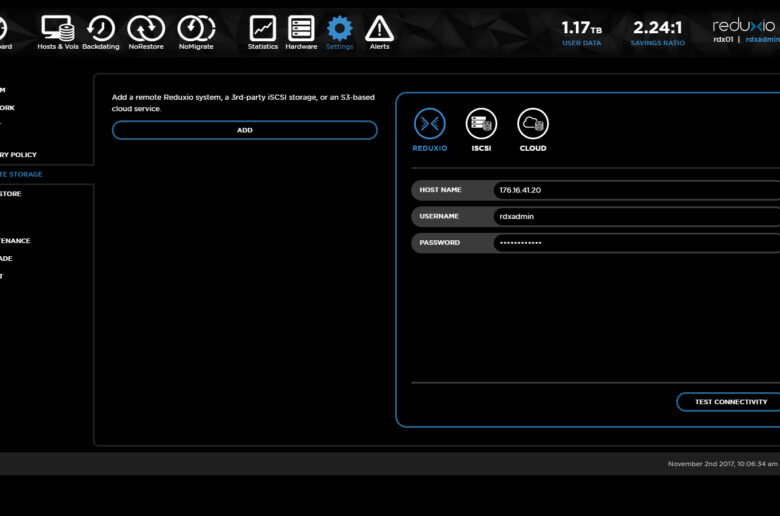Click the rdx01 system name
Image resolution: width=780 pixels, height=516 pixels.
[723, 39]
